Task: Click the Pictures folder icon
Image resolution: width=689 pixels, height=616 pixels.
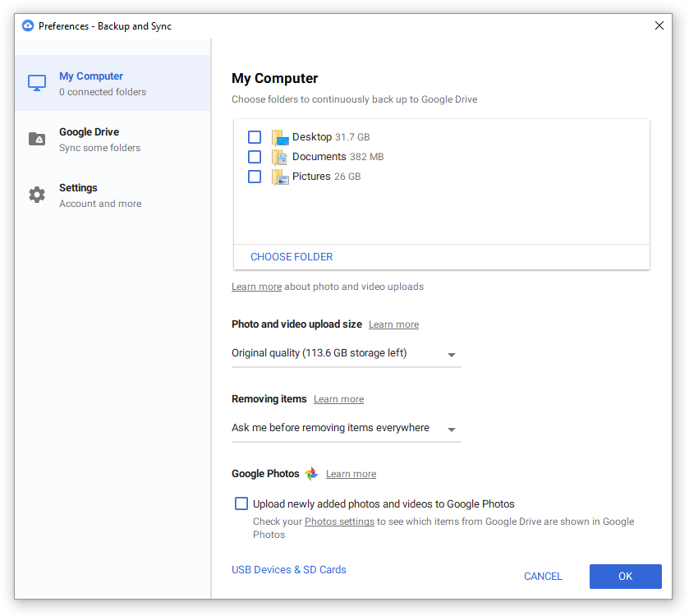Action: point(280,177)
